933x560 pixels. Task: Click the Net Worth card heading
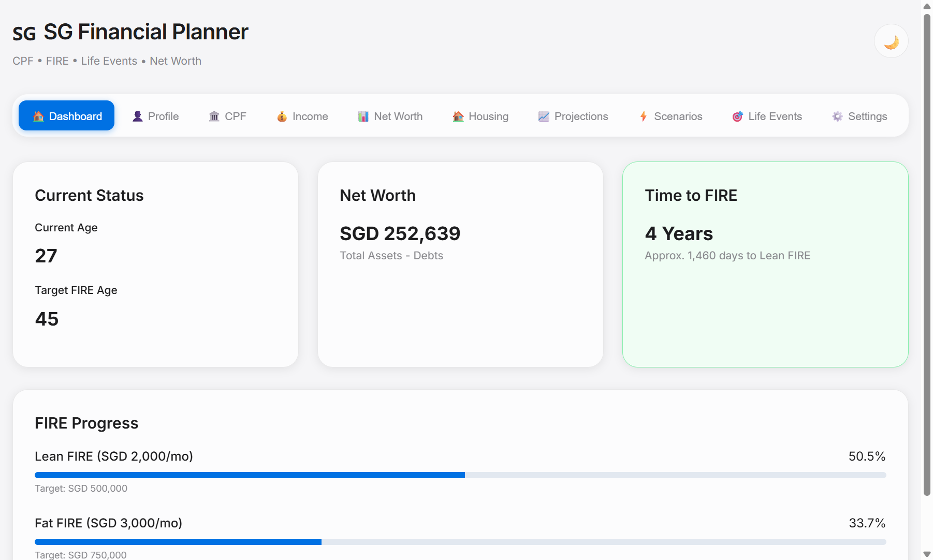tap(377, 196)
